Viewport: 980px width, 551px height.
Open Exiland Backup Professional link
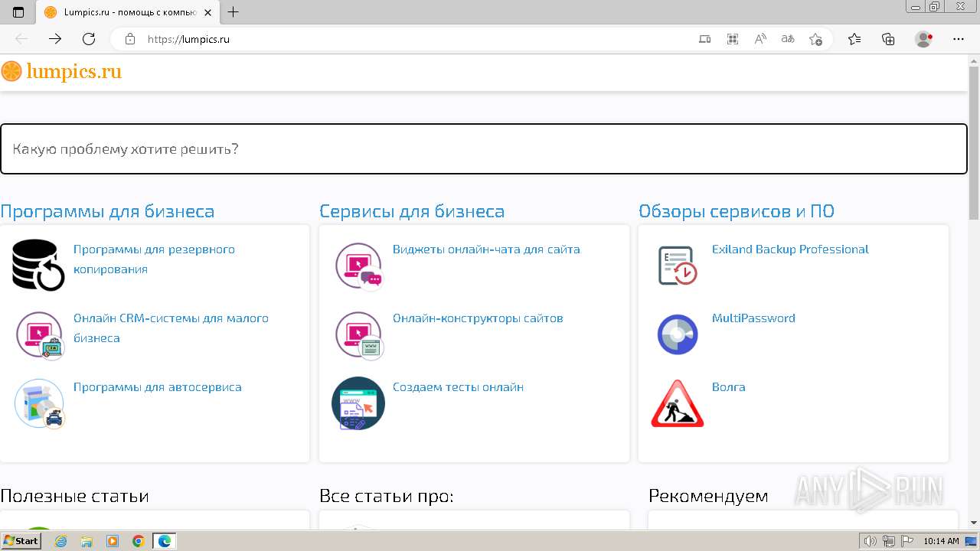pos(790,249)
